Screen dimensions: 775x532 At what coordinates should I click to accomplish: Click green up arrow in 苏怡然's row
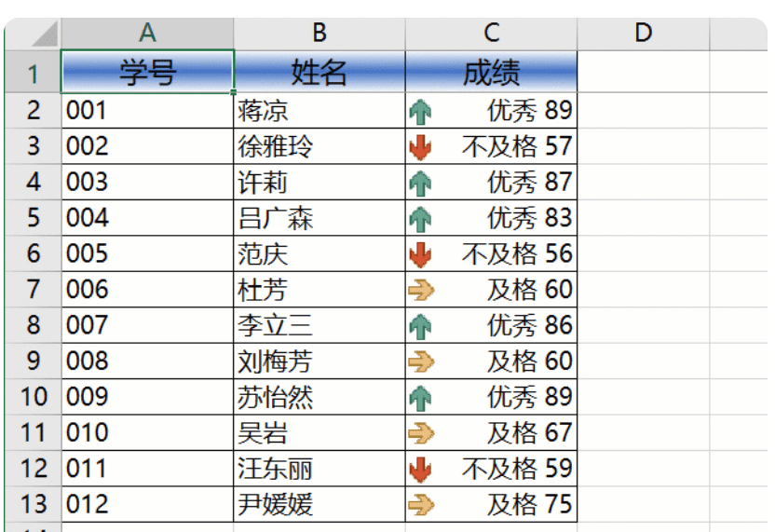coord(420,398)
